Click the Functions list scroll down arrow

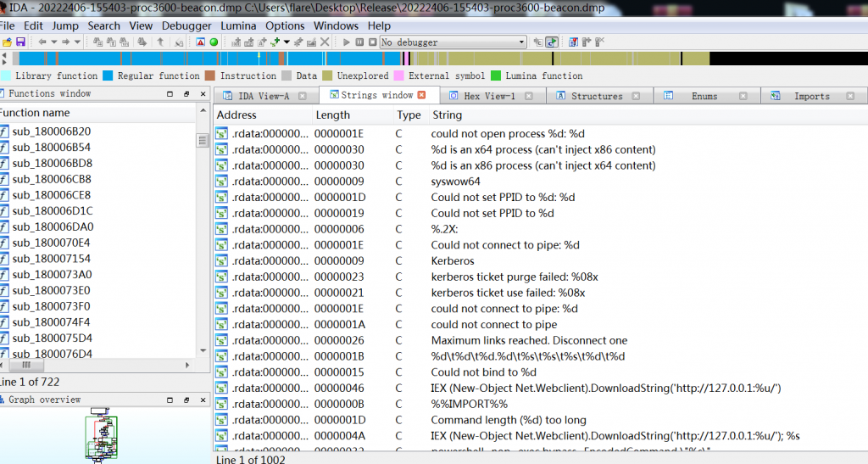pyautogui.click(x=203, y=351)
